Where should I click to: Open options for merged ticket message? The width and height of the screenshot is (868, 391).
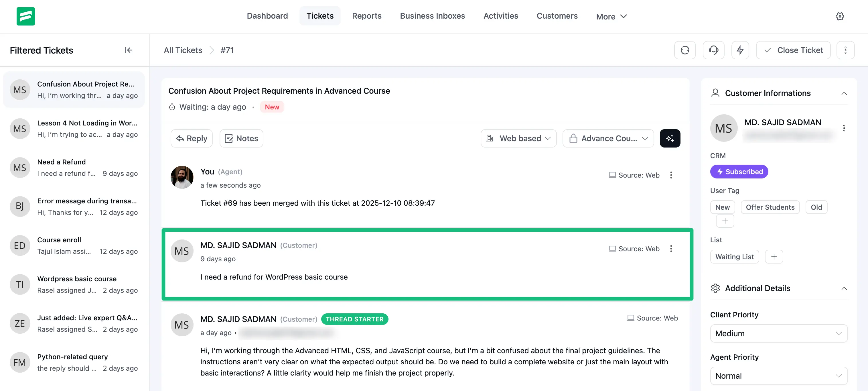(671, 175)
